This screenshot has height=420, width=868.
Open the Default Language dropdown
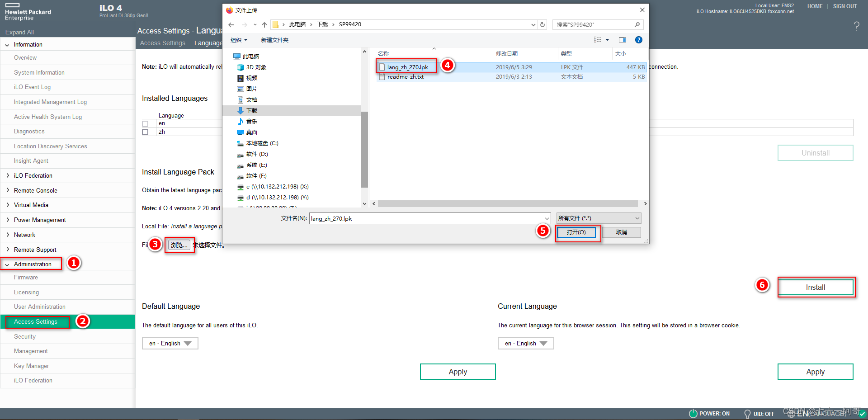170,344
